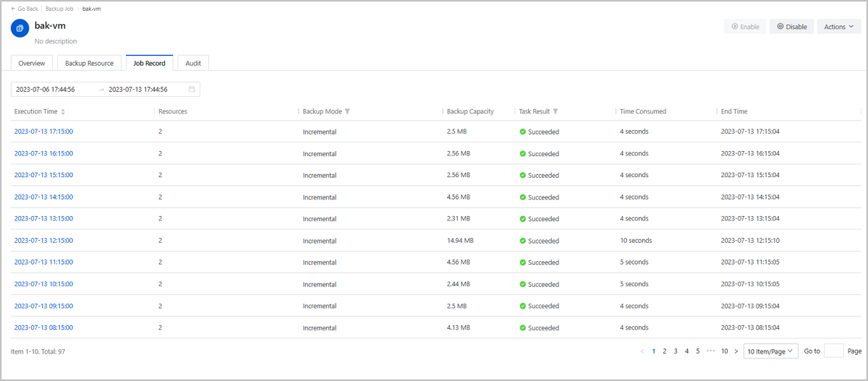Filter the Backup Mode column
The image size is (868, 381).
tap(348, 111)
